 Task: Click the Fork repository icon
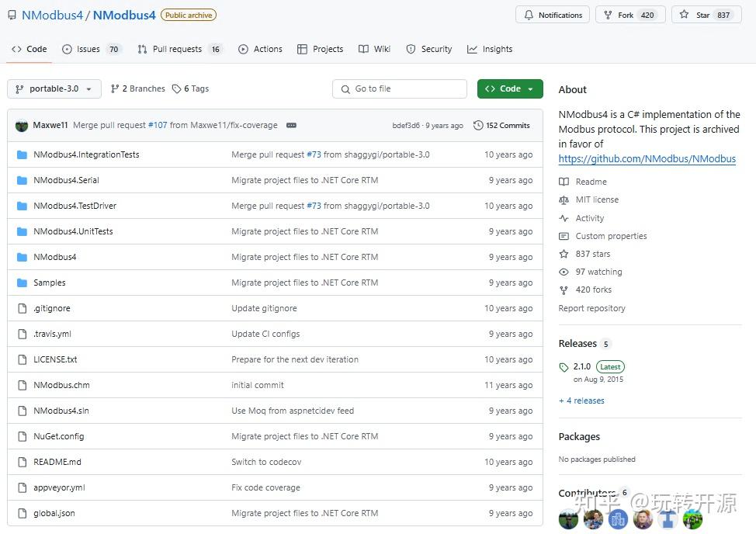[x=608, y=15]
